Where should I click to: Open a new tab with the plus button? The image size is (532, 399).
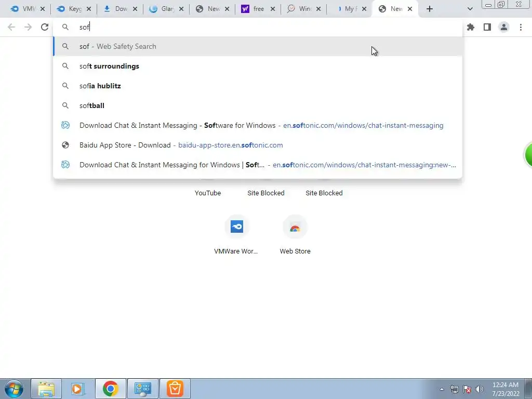click(x=430, y=9)
